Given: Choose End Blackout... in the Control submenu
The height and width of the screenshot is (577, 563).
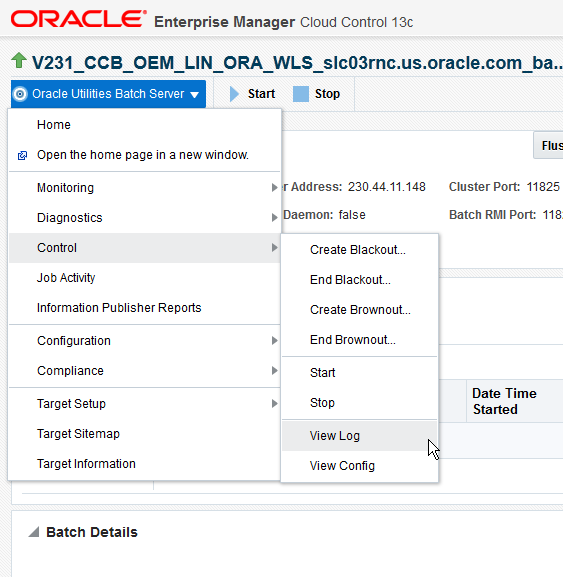Looking at the screenshot, I should [360, 280].
